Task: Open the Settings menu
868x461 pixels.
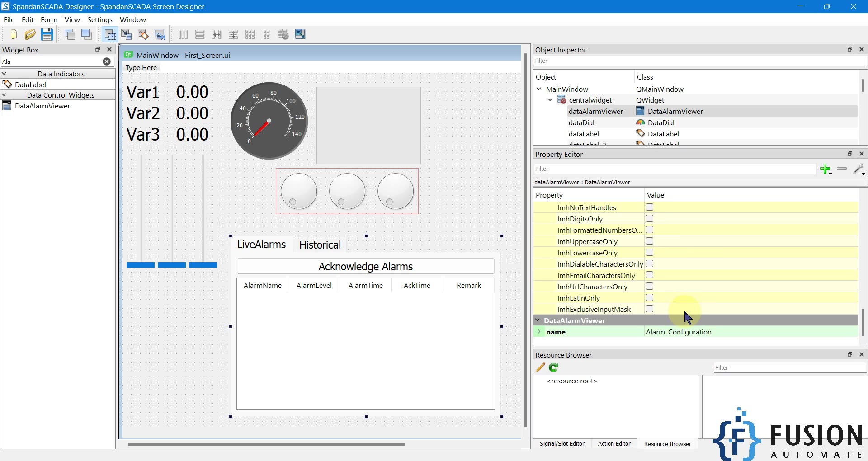Action: pyautogui.click(x=99, y=19)
